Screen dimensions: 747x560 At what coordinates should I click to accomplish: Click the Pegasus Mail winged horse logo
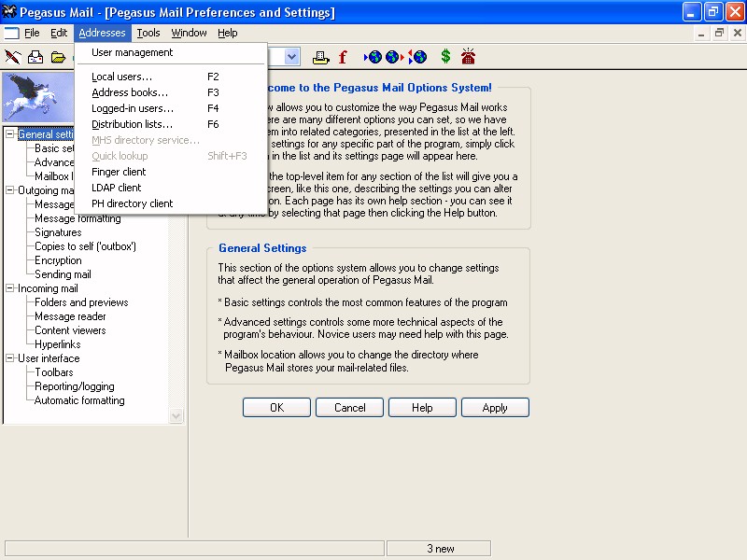click(38, 97)
